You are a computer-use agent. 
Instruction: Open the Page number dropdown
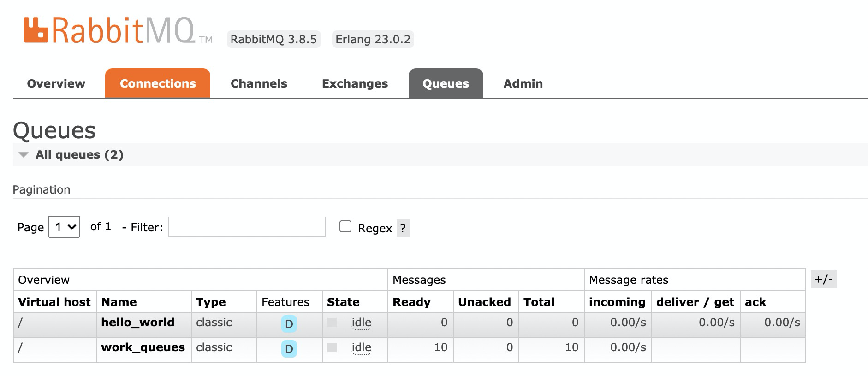tap(64, 227)
